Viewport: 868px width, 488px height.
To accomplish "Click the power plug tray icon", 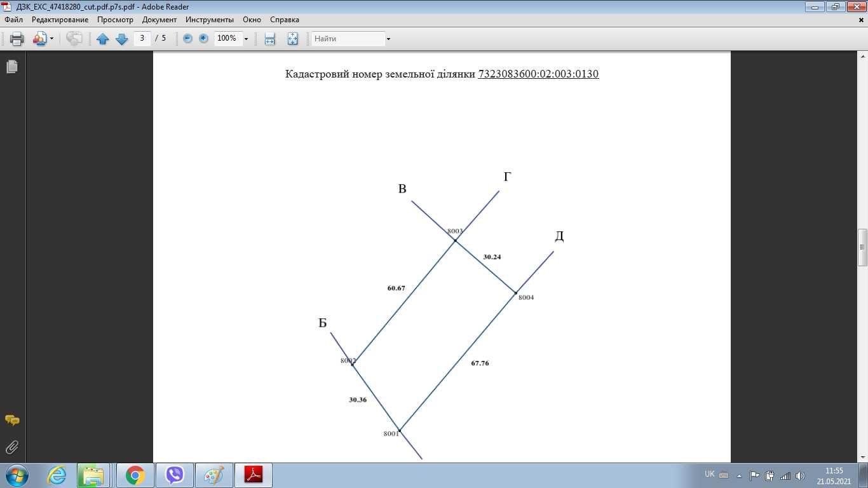I will 770,475.
